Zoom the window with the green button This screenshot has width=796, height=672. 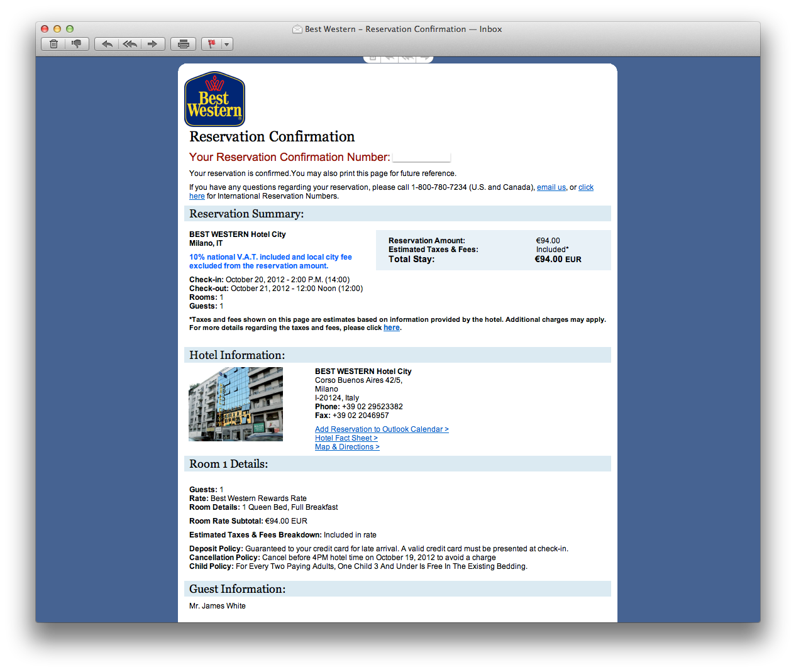70,29
